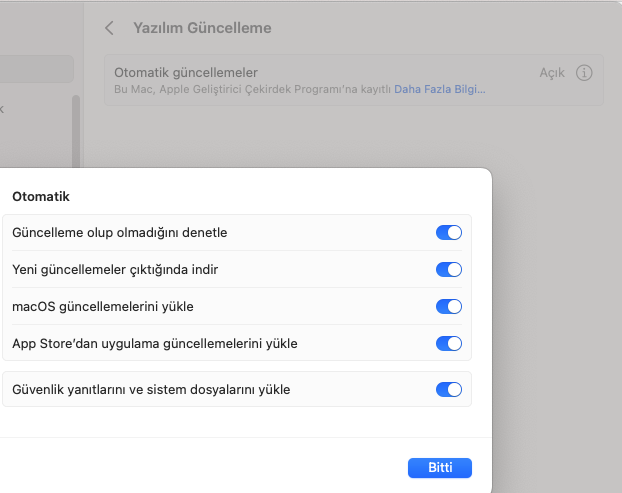
Task: Toggle App Store uygulama güncellemeleri switch
Action: point(448,344)
